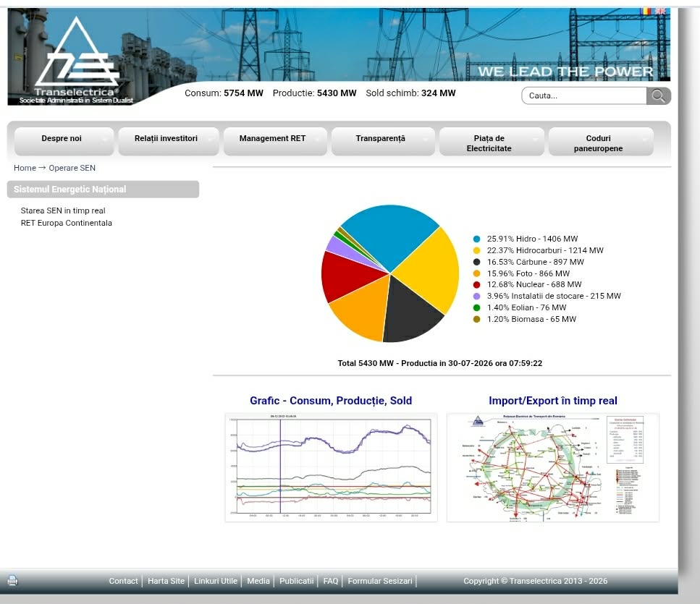Click inside the Cauta search field
Image resolution: width=700 pixels, height=604 pixels.
pyautogui.click(x=584, y=95)
